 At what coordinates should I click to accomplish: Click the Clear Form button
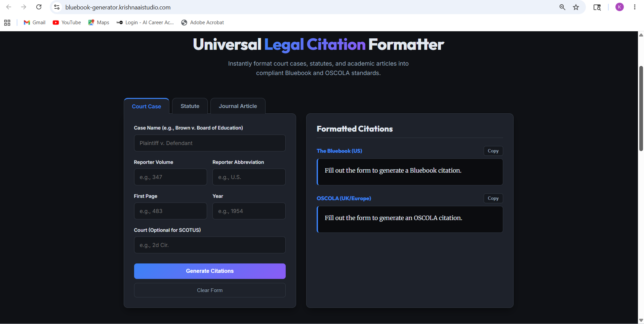[210, 290]
